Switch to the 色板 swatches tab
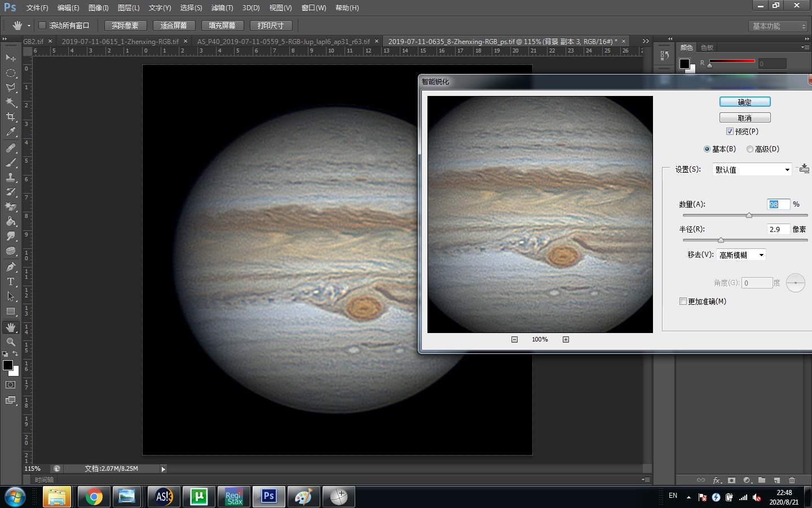Image resolution: width=812 pixels, height=508 pixels. (x=707, y=47)
